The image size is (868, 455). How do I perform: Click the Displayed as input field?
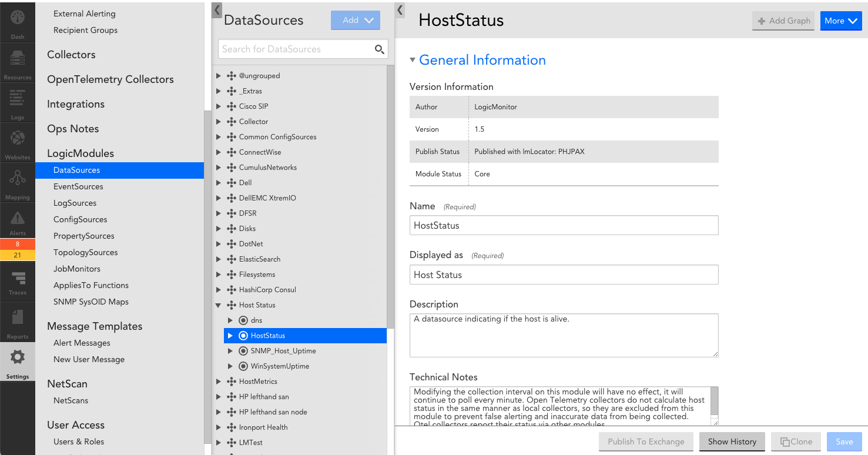(564, 275)
